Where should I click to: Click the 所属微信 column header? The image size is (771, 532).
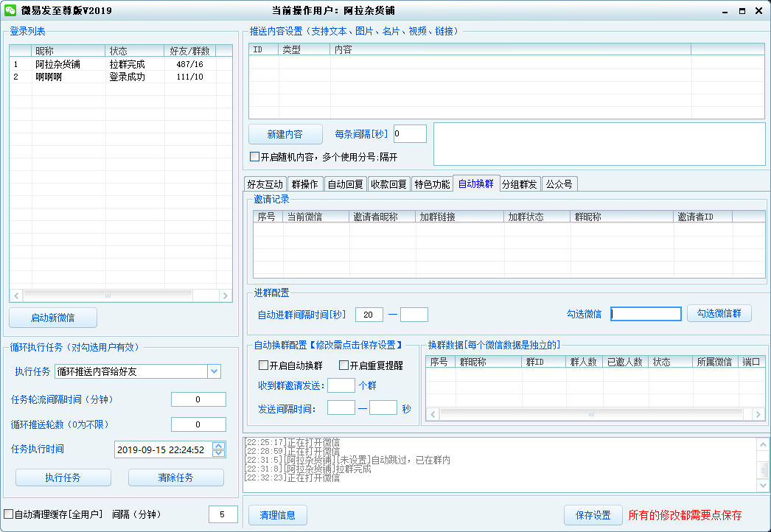coord(716,362)
